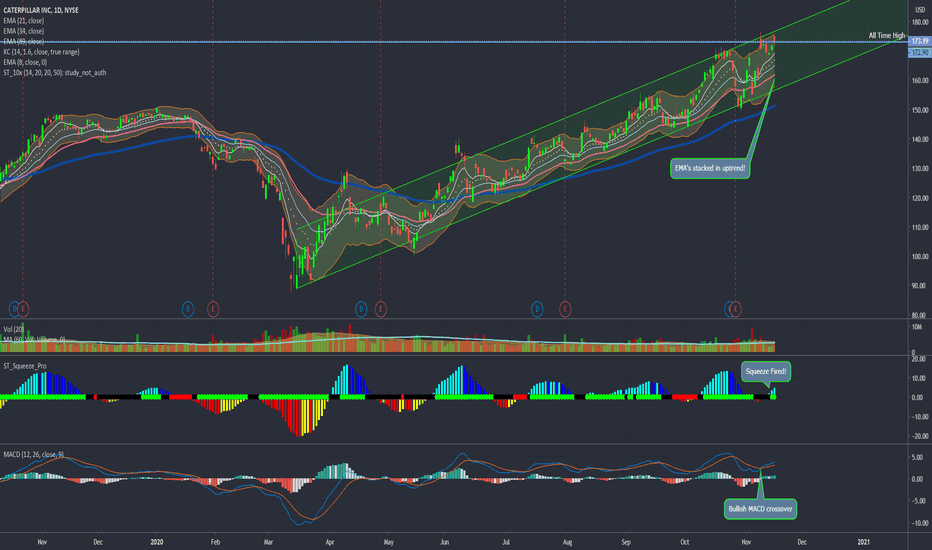The width and height of the screenshot is (932, 550).
Task: Click the late-October 2020 earnings E marker
Action: (736, 309)
